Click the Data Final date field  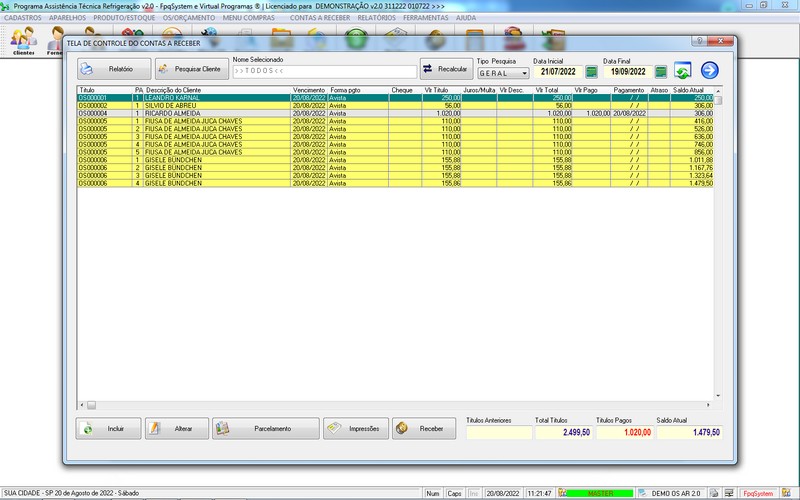[628, 72]
